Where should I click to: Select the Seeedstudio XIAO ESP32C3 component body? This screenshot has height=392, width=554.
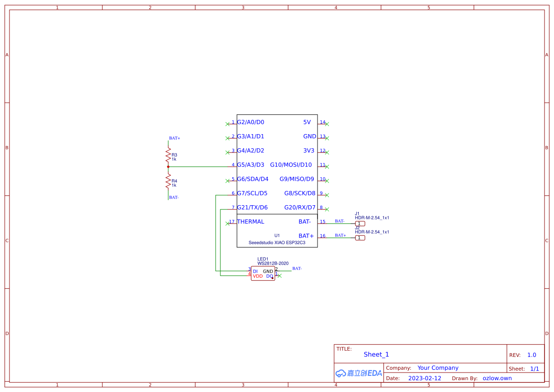tap(277, 180)
